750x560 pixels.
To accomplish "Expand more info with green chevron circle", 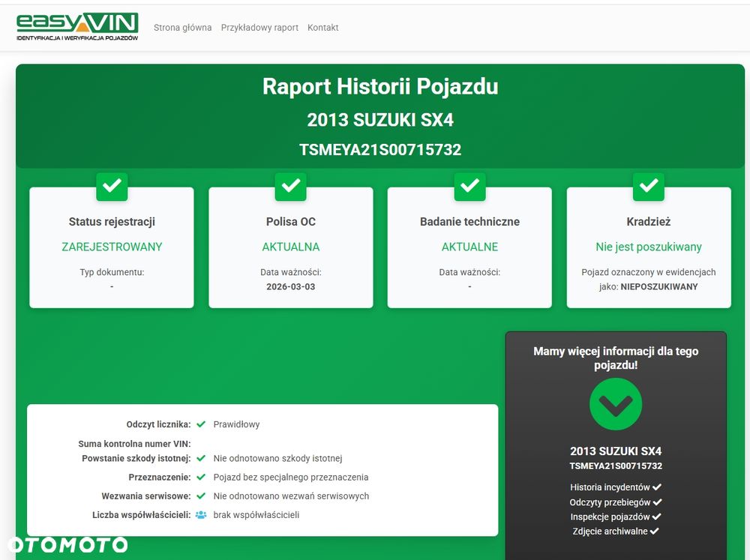I will click(616, 404).
